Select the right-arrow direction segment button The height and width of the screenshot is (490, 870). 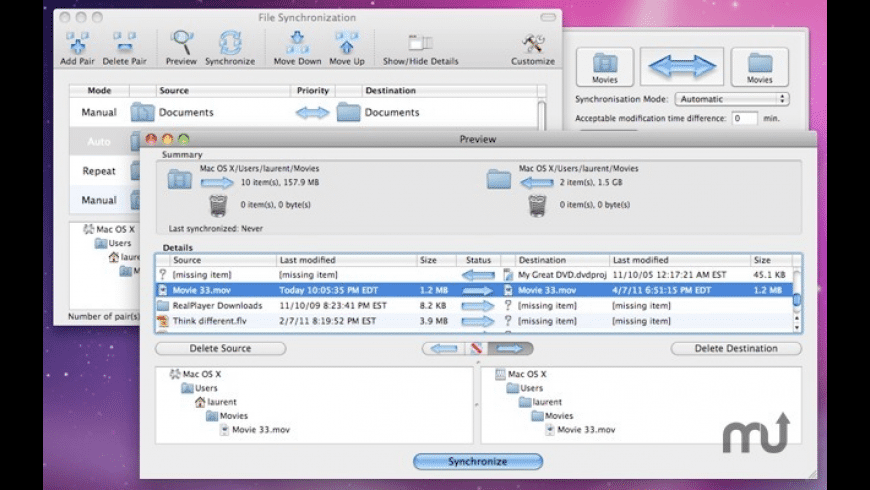[x=511, y=348]
